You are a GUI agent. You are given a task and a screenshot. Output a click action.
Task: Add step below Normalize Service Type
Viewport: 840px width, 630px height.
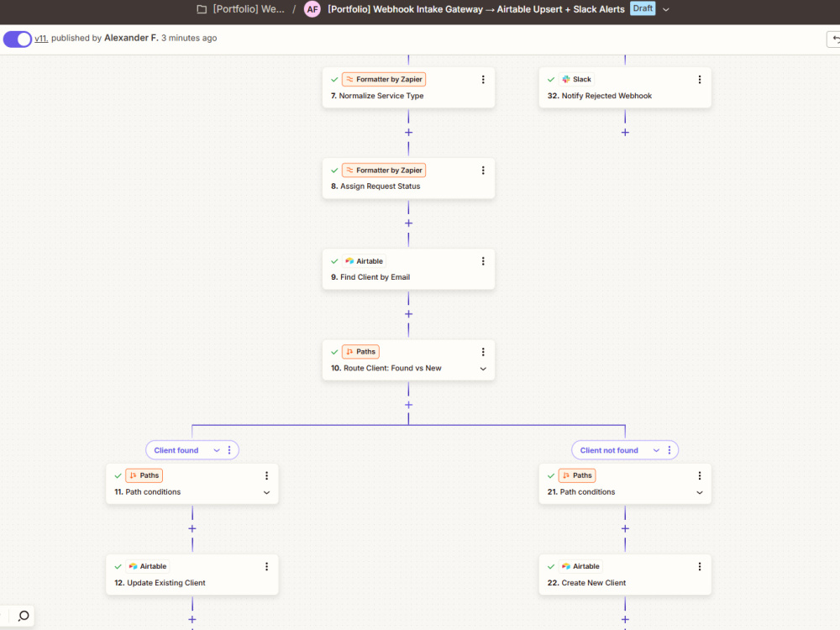tap(408, 133)
